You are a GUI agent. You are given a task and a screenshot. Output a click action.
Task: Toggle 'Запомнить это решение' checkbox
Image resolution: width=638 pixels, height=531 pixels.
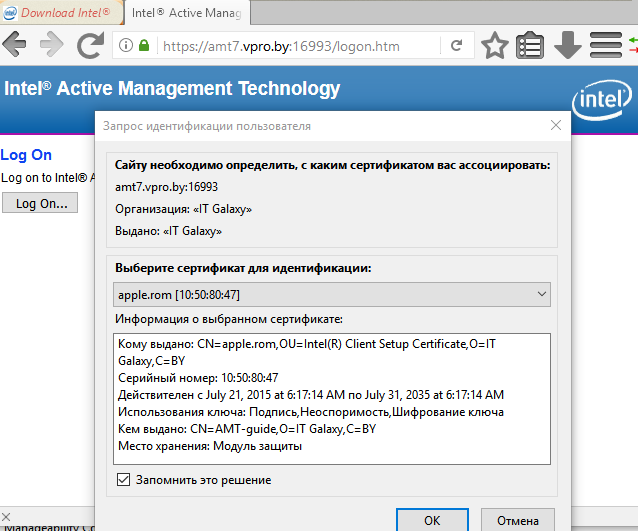[123, 480]
